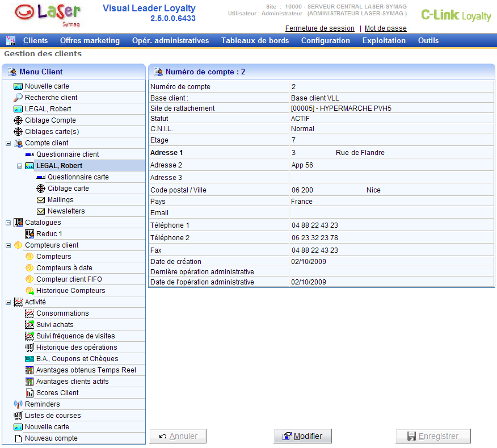497x448 pixels.
Task: Select Historique des opérations in tree
Action: 77,347
